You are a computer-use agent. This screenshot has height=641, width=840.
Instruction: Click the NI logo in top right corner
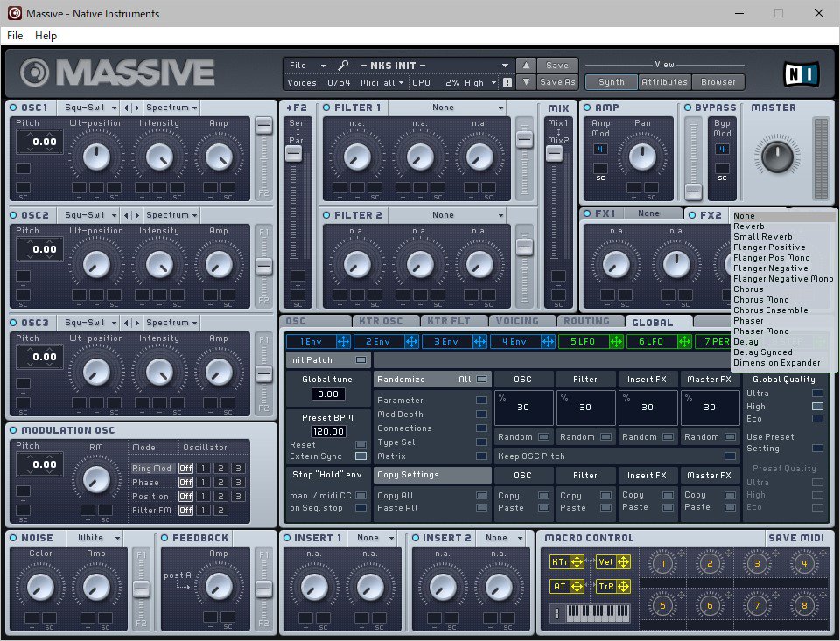[801, 74]
